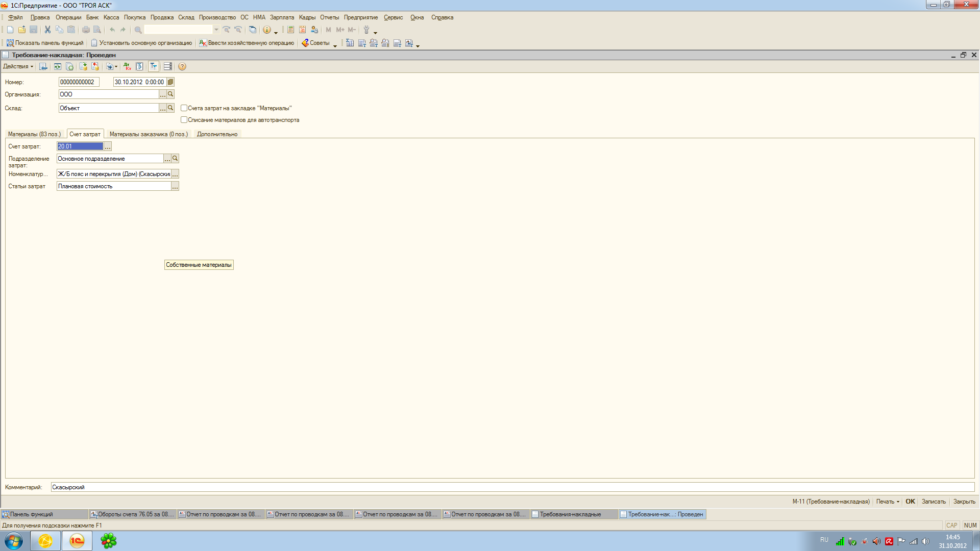Open the calendar toolbar icon
The width and height of the screenshot is (980, 551).
click(303, 30)
